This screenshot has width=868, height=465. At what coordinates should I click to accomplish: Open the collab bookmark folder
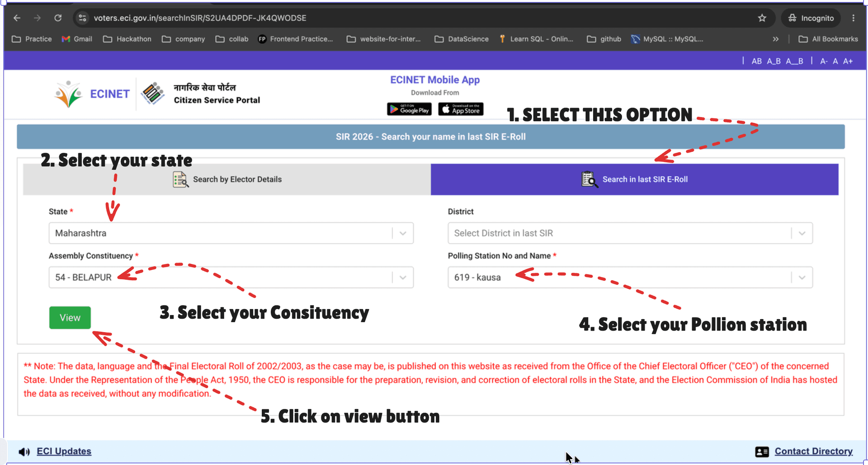[x=232, y=39]
